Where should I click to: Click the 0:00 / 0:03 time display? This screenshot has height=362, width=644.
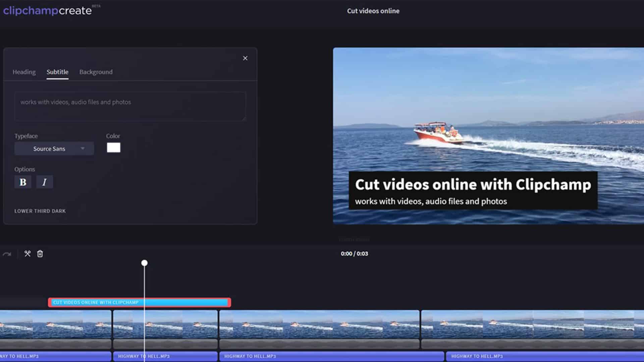[x=354, y=254]
